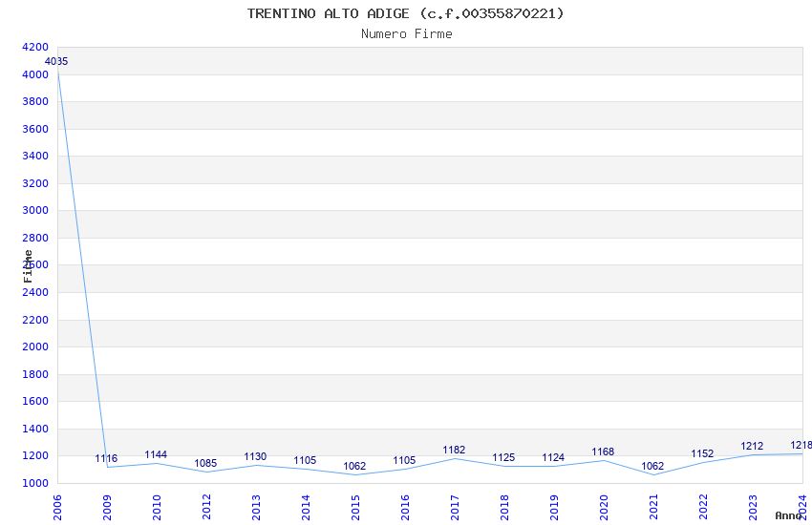
Task: Select the 1168 data label
Action: [604, 452]
